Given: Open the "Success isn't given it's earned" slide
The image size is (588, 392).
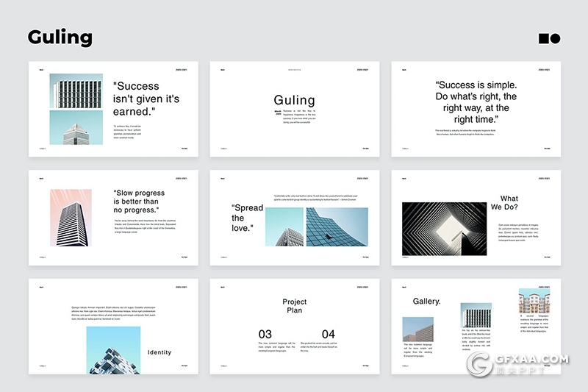Looking at the screenshot, I should [112, 109].
